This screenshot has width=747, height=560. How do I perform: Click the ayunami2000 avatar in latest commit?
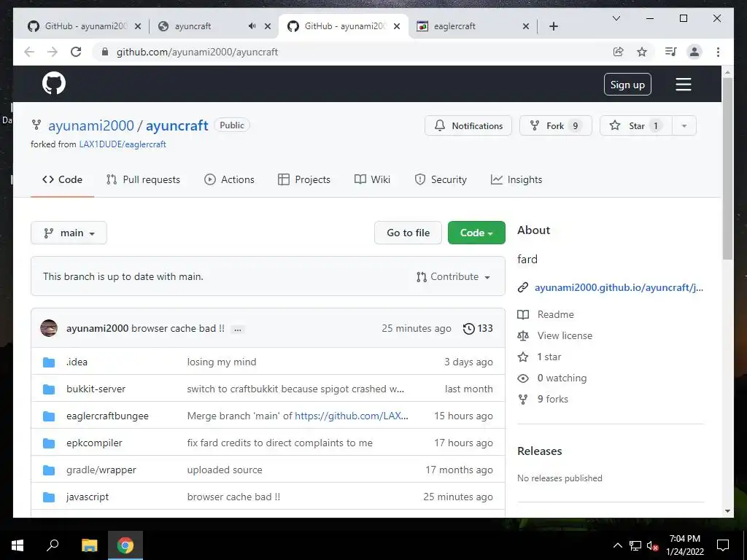(49, 328)
